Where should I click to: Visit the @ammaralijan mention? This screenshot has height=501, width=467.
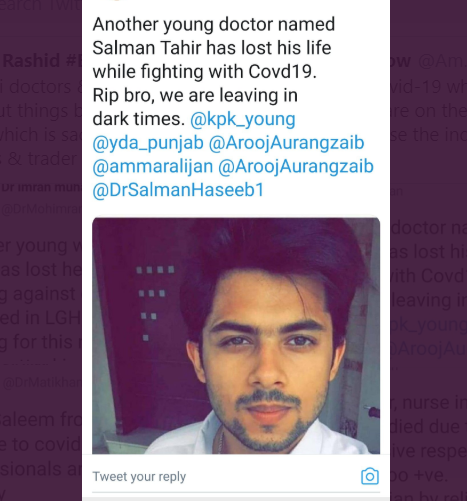[x=153, y=167]
